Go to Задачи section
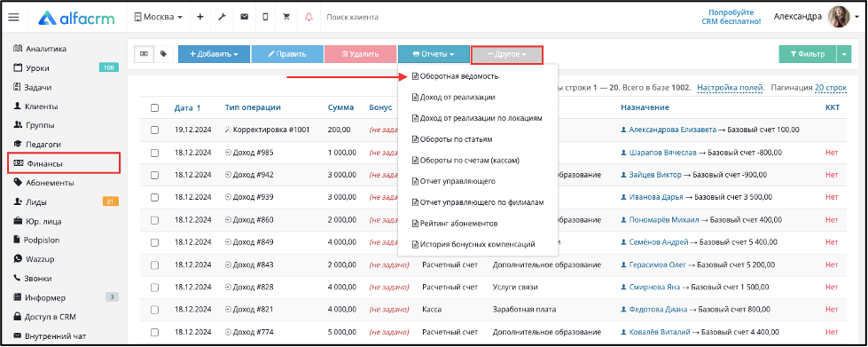This screenshot has height=347, width=868. tap(37, 88)
